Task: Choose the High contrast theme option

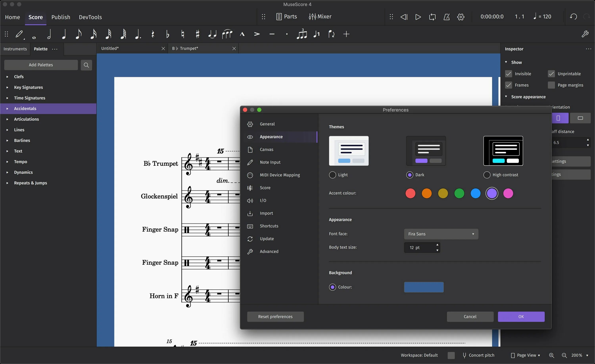Action: [x=487, y=175]
